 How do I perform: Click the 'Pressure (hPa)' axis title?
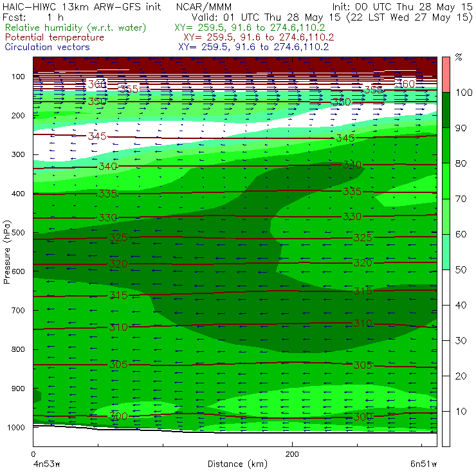[x=6, y=252]
